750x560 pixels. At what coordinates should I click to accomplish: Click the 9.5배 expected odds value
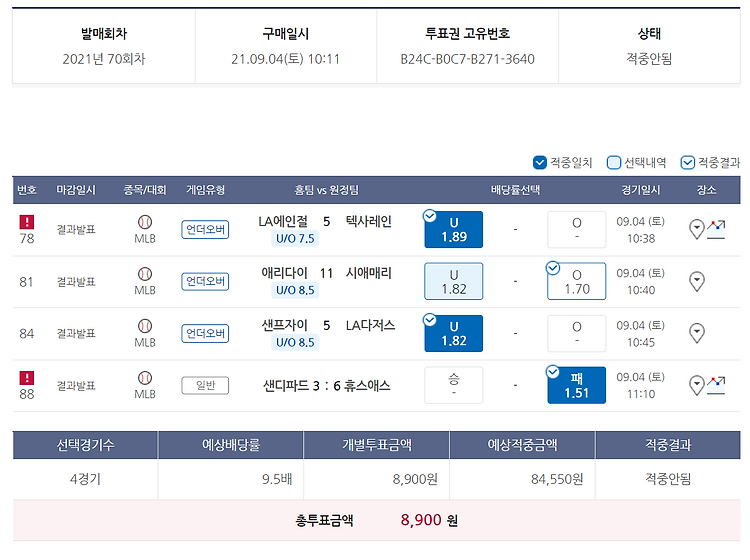[277, 479]
